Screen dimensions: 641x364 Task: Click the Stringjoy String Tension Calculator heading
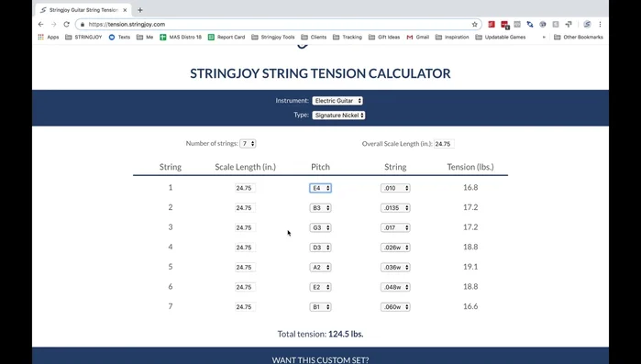[321, 73]
